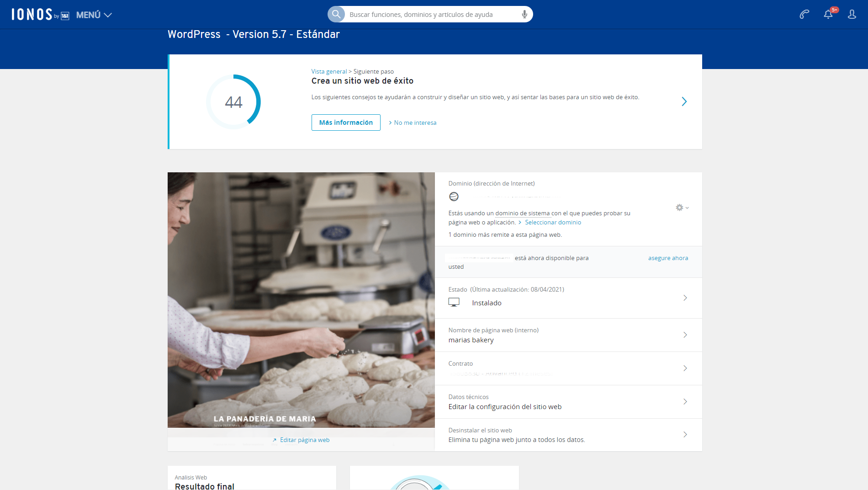The height and width of the screenshot is (490, 868).
Task: Click the monitor icon beside Instalado
Action: pyautogui.click(x=454, y=302)
